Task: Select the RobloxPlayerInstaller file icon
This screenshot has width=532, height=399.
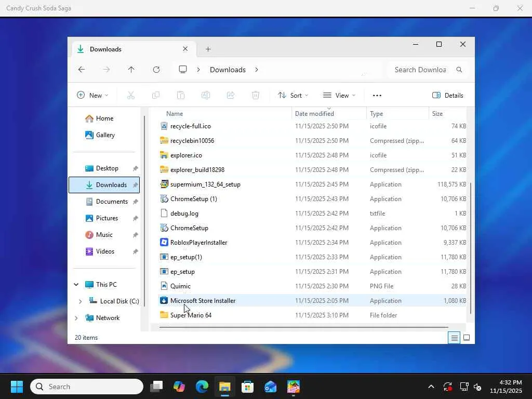Action: point(164,242)
